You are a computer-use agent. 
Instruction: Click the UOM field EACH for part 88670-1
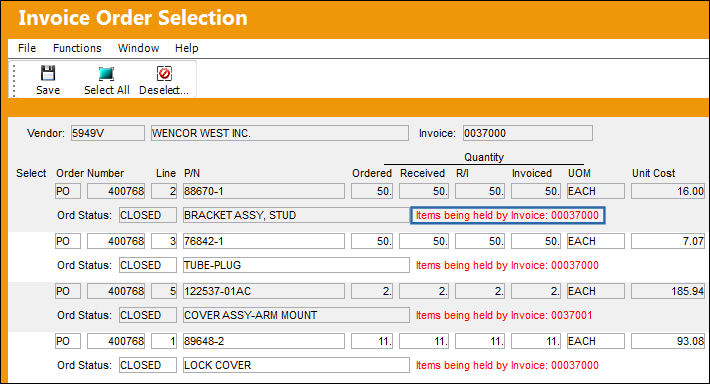coord(596,191)
